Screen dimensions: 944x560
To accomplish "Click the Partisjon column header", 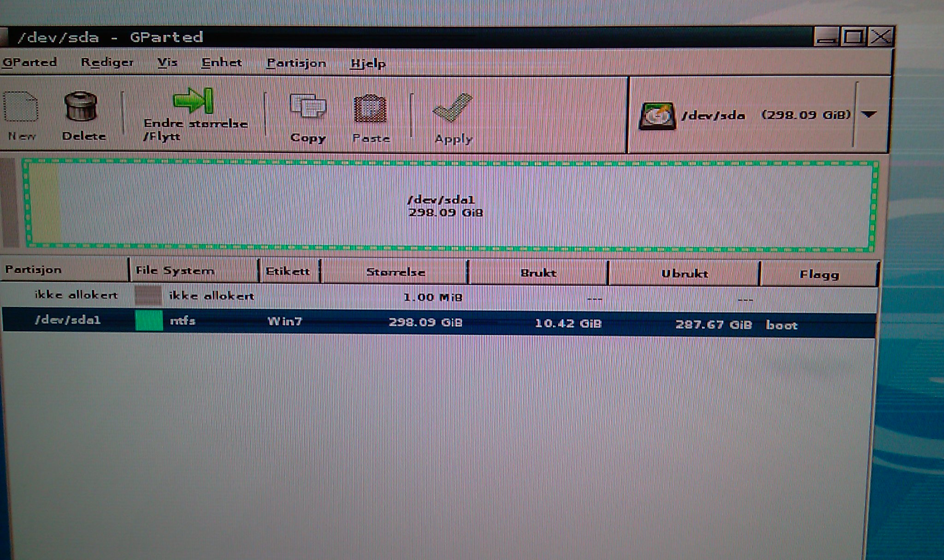I will pos(64,269).
